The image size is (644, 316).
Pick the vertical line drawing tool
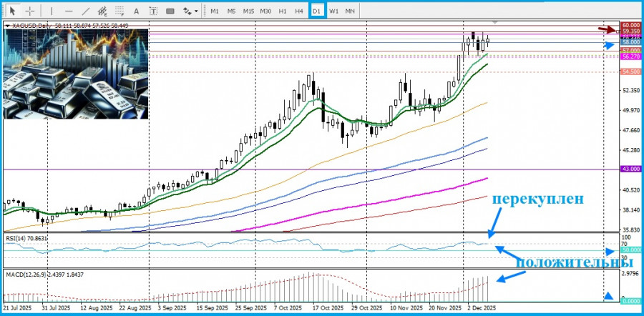(x=51, y=11)
